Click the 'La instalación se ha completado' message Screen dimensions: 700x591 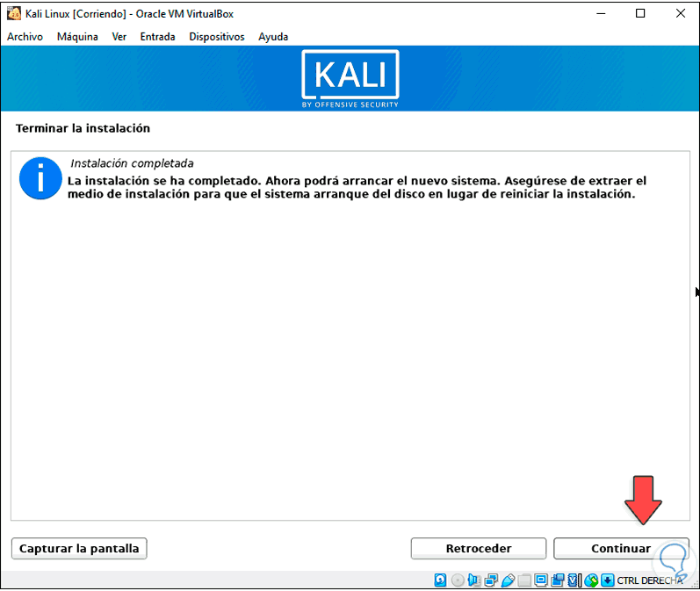[357, 187]
